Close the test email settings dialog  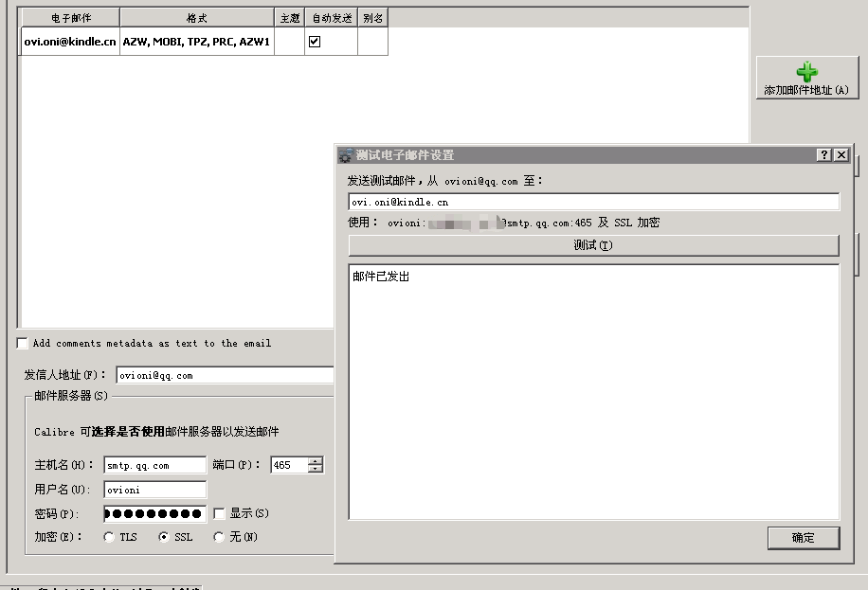(x=841, y=155)
